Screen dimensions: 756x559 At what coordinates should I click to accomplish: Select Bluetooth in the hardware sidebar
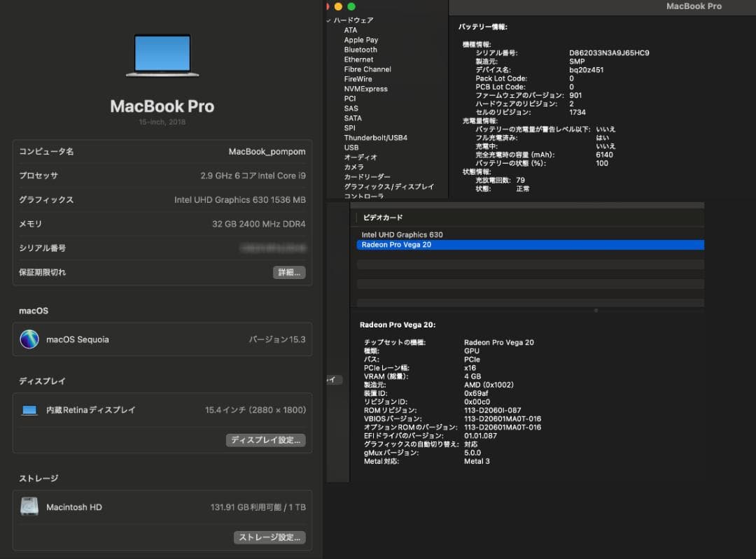point(360,50)
